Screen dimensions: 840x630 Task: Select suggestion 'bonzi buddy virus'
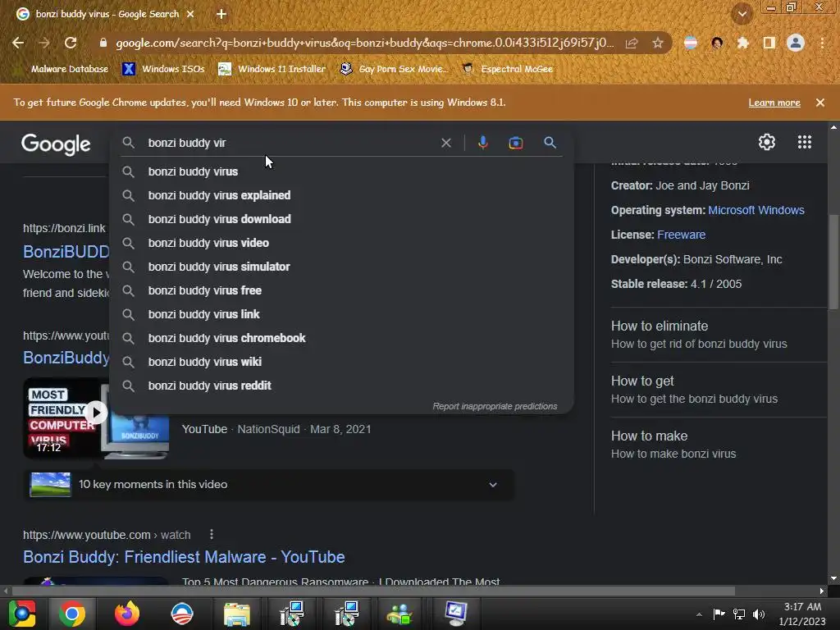pyautogui.click(x=342, y=171)
